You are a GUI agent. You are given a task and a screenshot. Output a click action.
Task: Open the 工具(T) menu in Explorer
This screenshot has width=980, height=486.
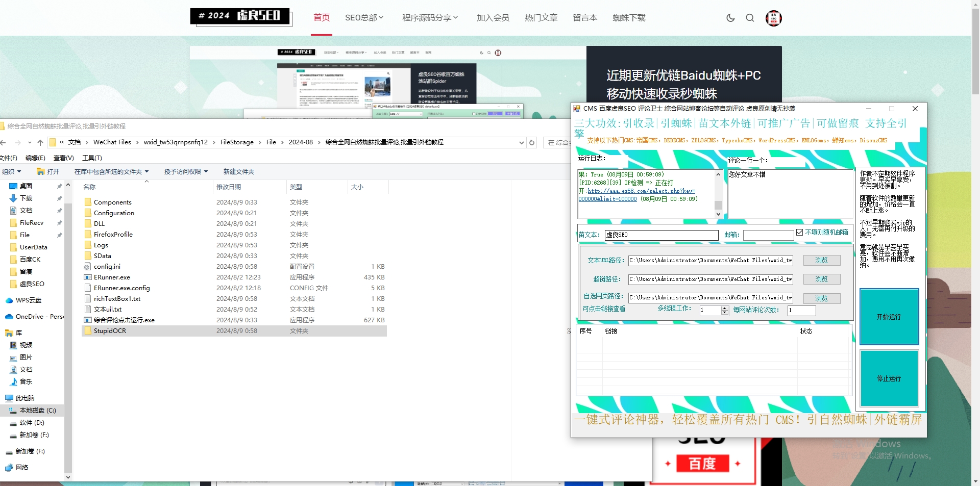[92, 158]
